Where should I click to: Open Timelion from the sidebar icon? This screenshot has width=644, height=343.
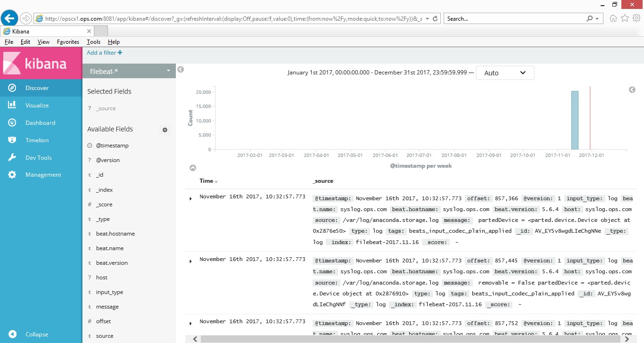click(12, 140)
